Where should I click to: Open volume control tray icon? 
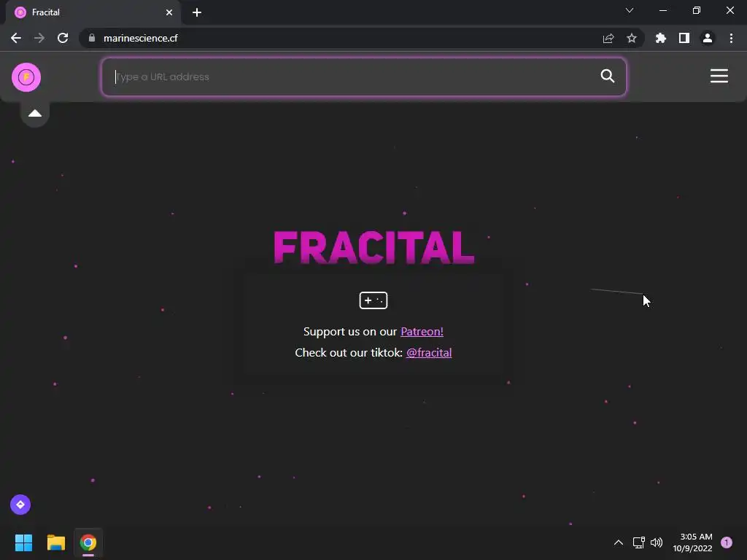click(x=657, y=542)
